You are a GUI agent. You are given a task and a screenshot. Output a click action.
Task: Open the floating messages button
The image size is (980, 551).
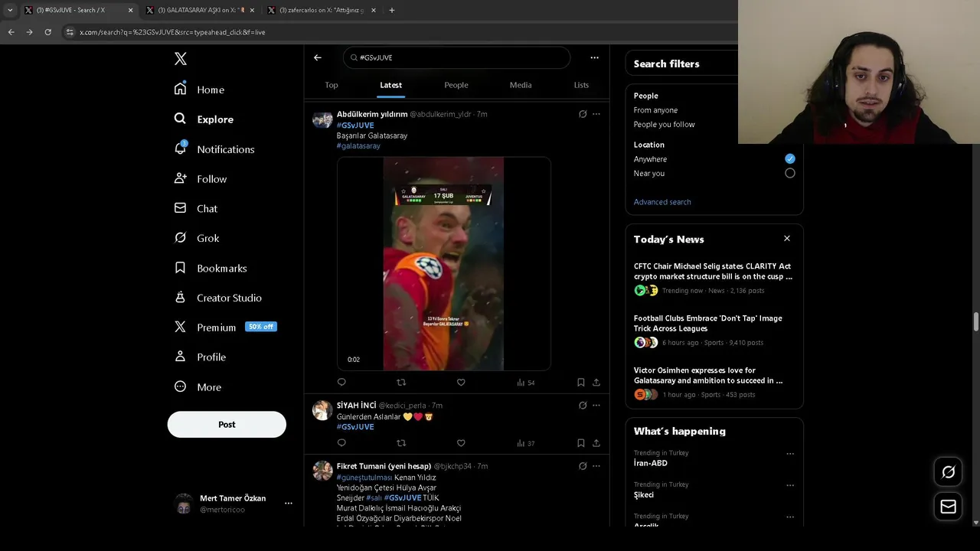point(948,507)
